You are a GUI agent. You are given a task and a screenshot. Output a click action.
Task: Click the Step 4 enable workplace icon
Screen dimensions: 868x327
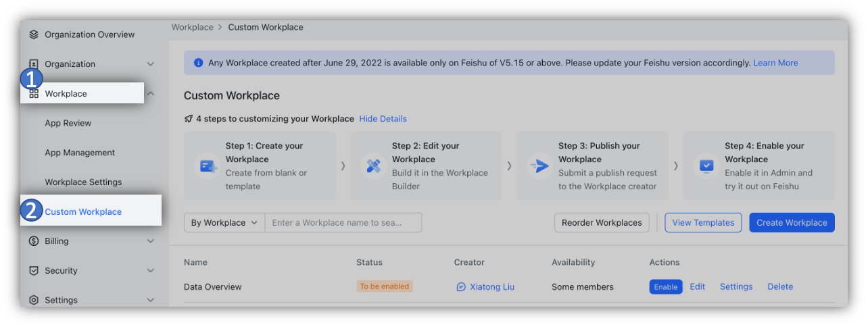coord(706,166)
